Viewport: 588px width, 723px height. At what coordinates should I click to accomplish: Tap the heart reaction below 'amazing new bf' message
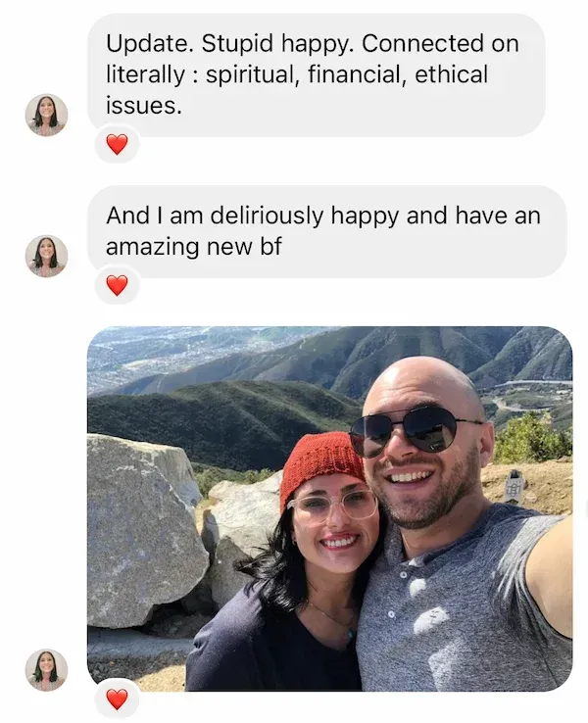point(118,285)
